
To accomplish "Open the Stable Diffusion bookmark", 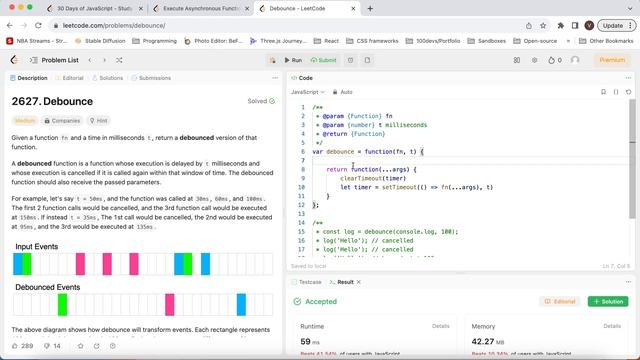I will coord(100,41).
